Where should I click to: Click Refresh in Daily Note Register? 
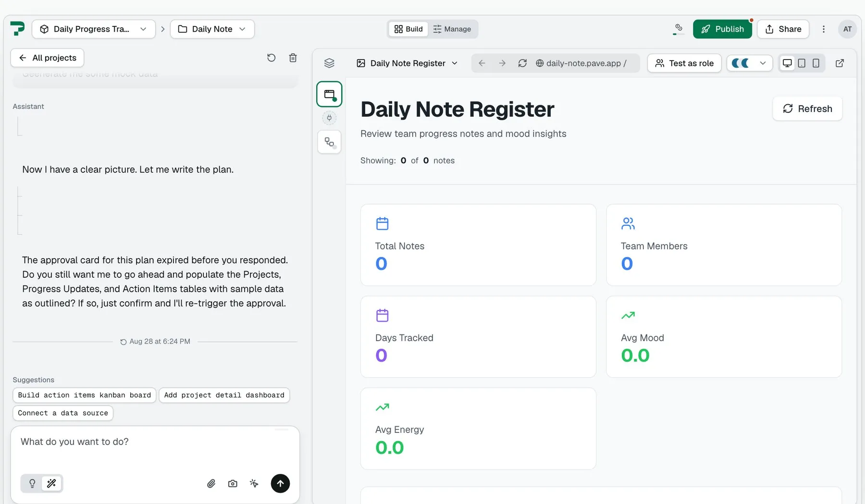point(807,109)
